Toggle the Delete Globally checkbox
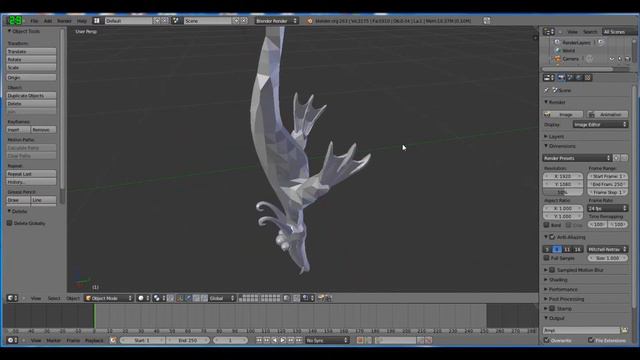 coord(10,223)
